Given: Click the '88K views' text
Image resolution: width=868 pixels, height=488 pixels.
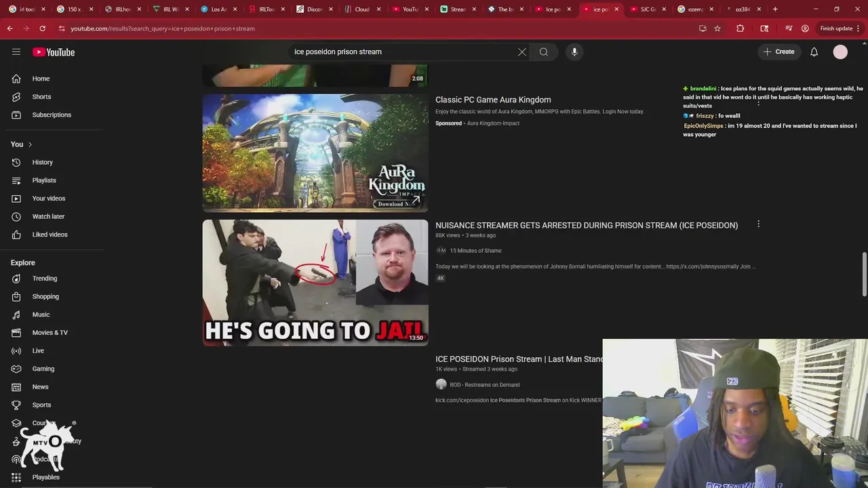Looking at the screenshot, I should [x=448, y=235].
